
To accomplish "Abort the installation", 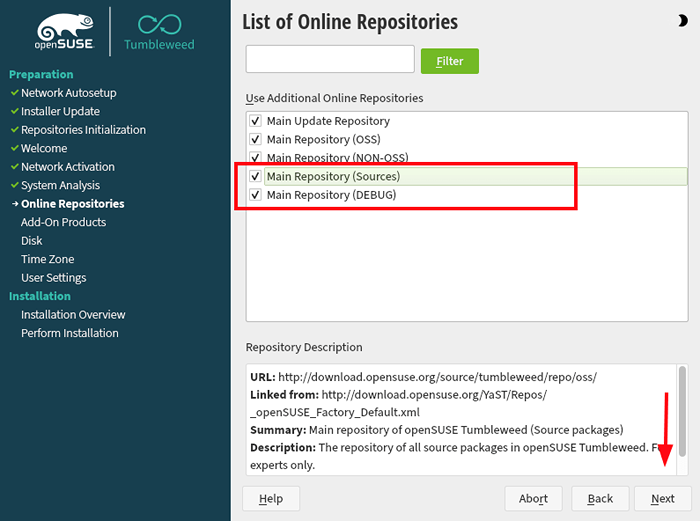I will [x=533, y=498].
